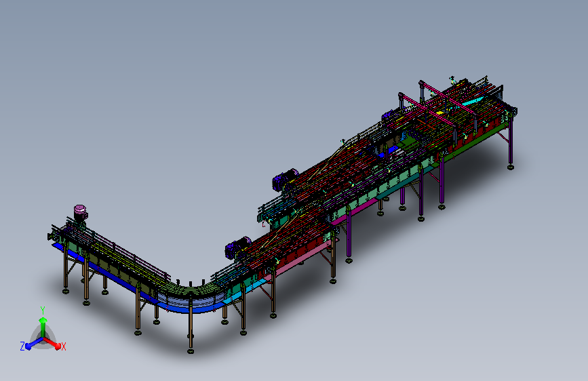Click the blue Z axis of the view triad

tap(34, 344)
